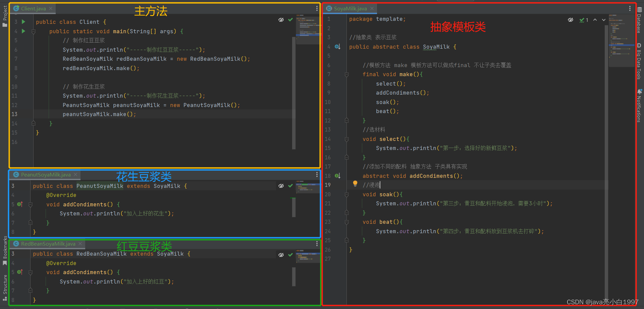The image size is (644, 309).
Task: Click the inspection checkmark in RedBeanSoyaMilk.java
Action: 290,255
